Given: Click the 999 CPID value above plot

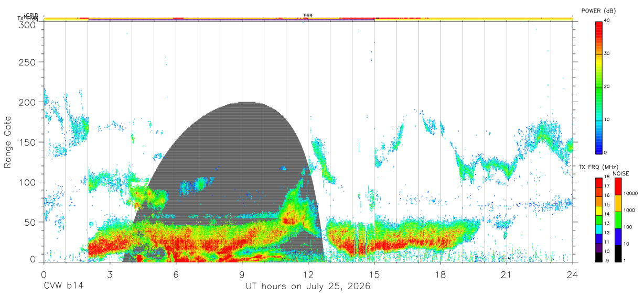Looking at the screenshot, I should click(x=308, y=16).
